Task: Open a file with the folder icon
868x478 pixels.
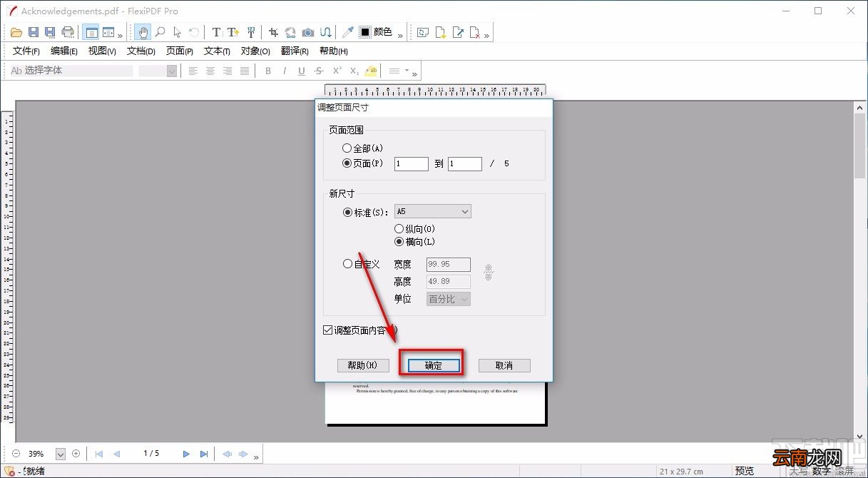Action: pos(17,32)
